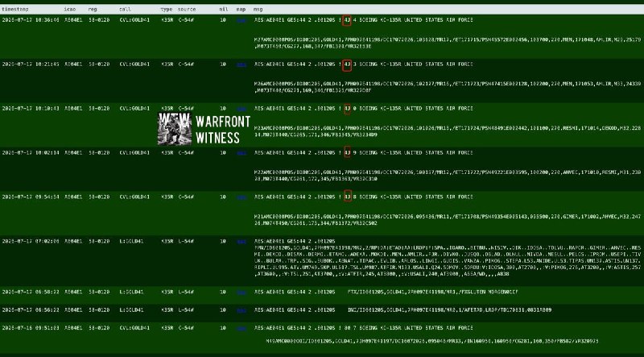Image resolution: width=644 pixels, height=357 pixels.
Task: Click the mil column header
Action: point(224,9)
